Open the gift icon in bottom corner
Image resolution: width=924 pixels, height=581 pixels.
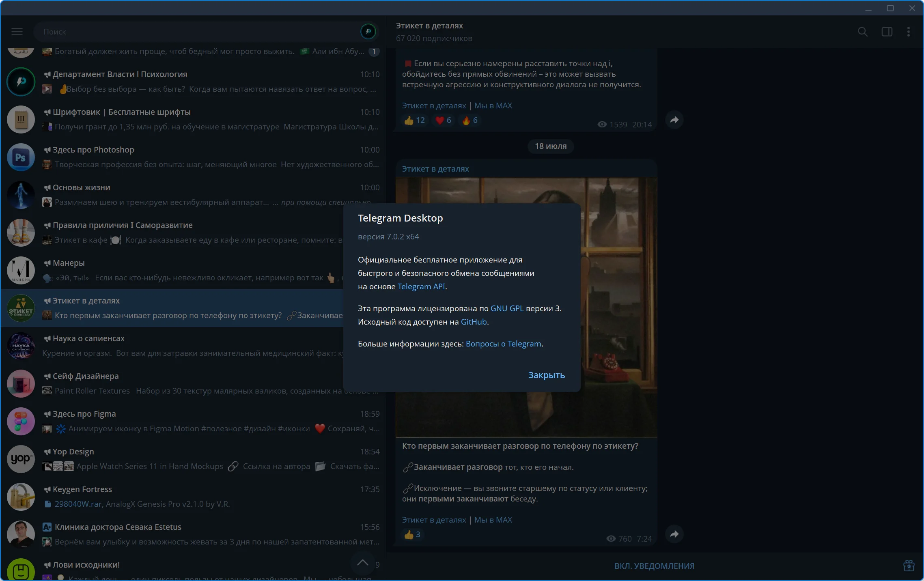point(909,566)
